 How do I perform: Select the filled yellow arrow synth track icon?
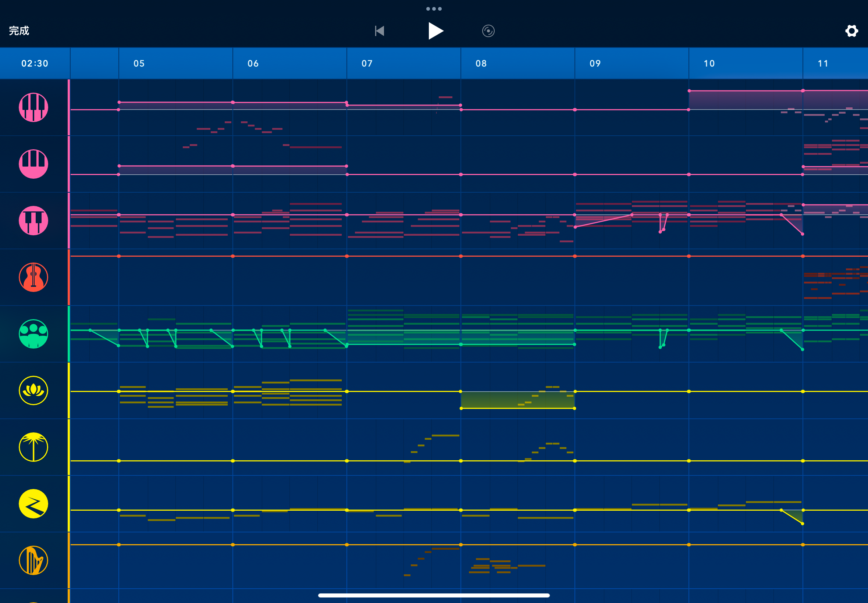pyautogui.click(x=33, y=504)
